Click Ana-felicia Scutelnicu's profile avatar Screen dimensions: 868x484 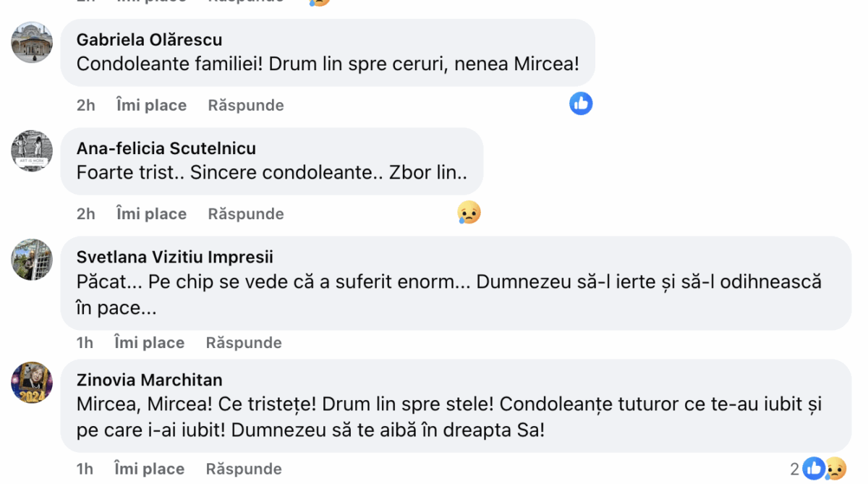[x=32, y=151]
